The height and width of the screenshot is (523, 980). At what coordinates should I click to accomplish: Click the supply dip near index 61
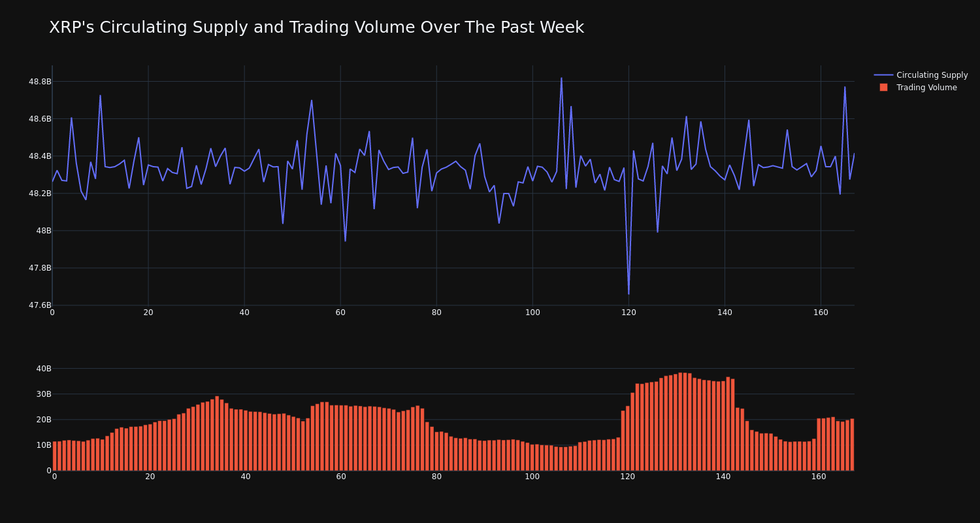345,241
